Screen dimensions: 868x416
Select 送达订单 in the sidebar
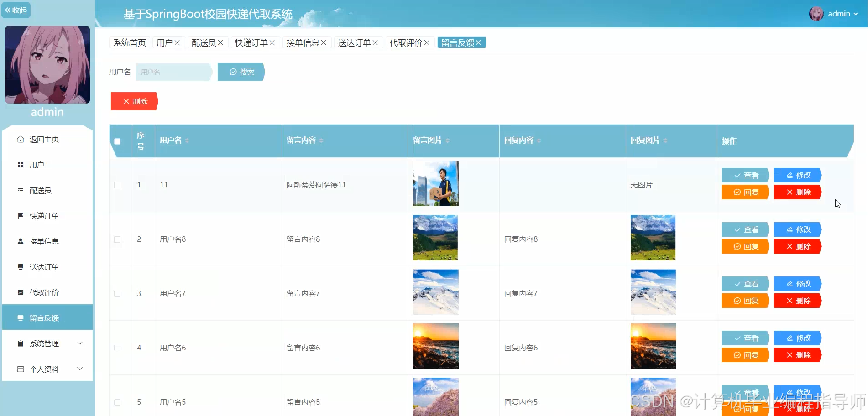(43, 267)
